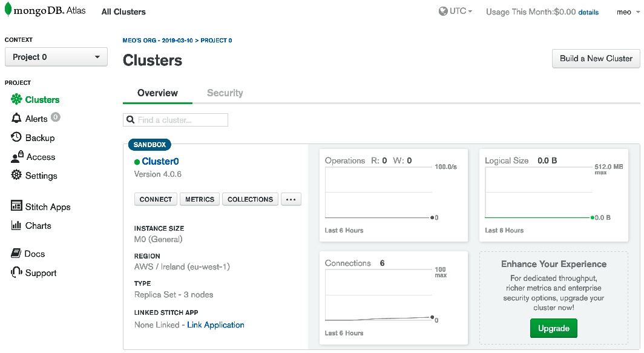Click the AWS / Ireland (eu-west-1) region text
Viewport: 644px width, 353px height.
(182, 266)
